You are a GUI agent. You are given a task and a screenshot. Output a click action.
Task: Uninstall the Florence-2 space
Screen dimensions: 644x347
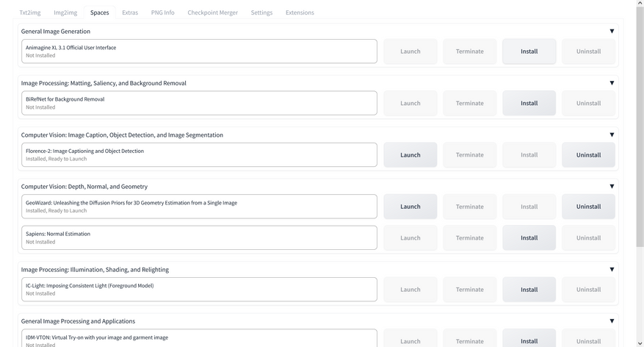point(588,155)
